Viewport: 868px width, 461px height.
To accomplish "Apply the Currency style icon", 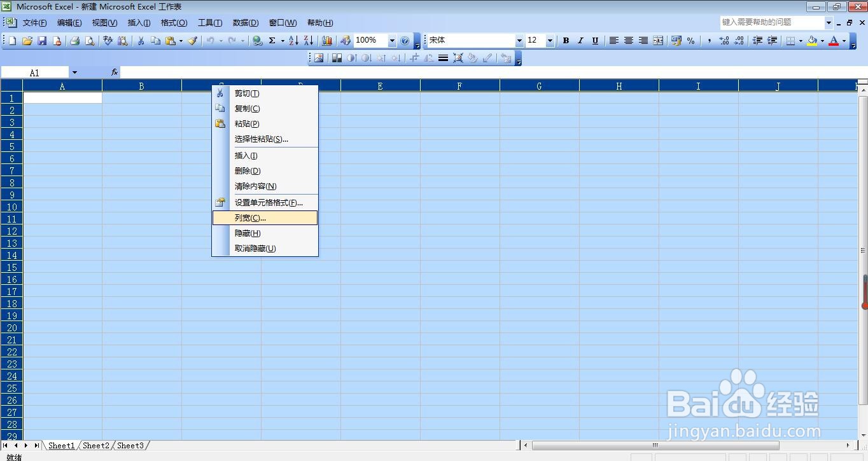I will 676,41.
